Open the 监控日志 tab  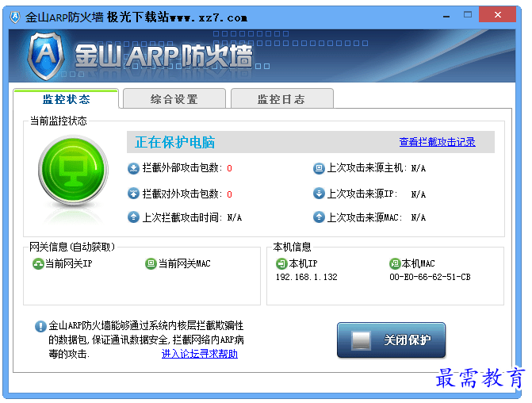click(281, 99)
